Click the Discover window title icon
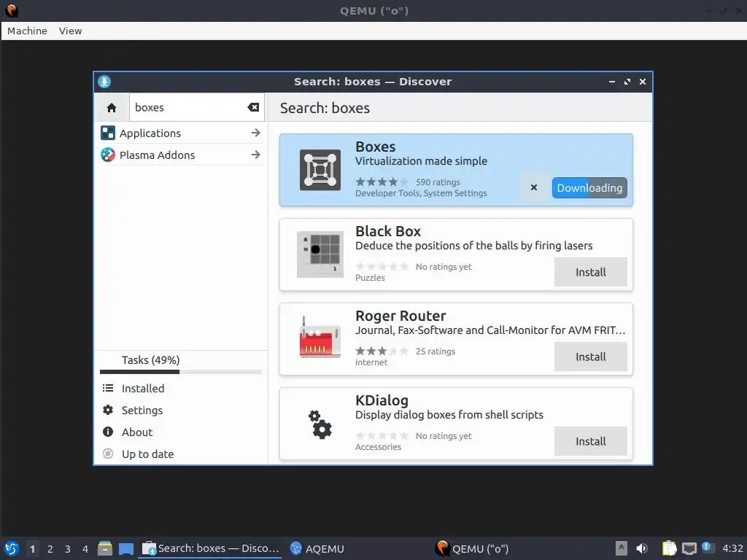Image resolution: width=747 pixels, height=560 pixels. click(x=104, y=82)
